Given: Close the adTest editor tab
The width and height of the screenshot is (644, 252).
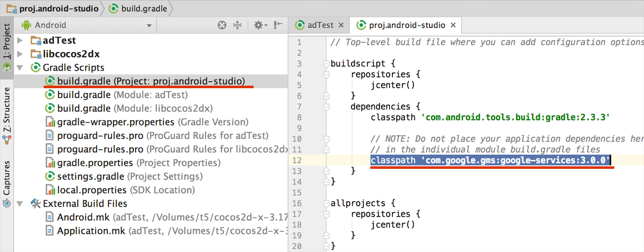Looking at the screenshot, I should pyautogui.click(x=341, y=25).
